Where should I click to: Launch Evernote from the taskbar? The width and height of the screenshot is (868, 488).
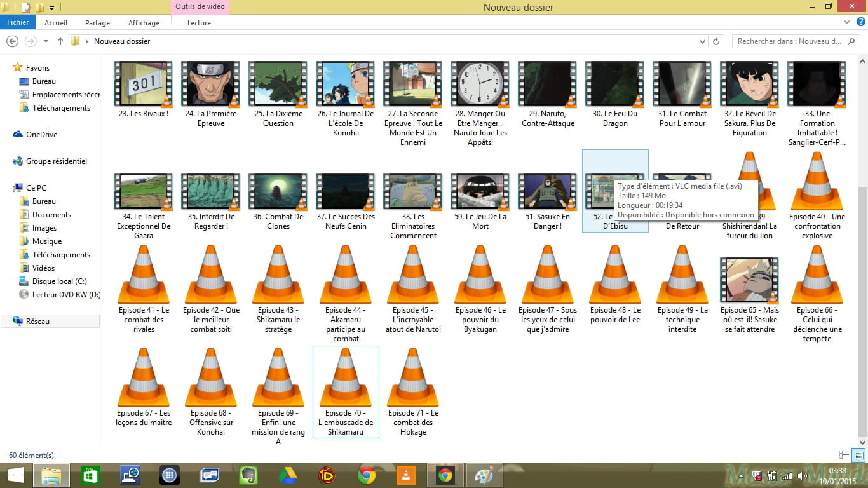point(248,475)
